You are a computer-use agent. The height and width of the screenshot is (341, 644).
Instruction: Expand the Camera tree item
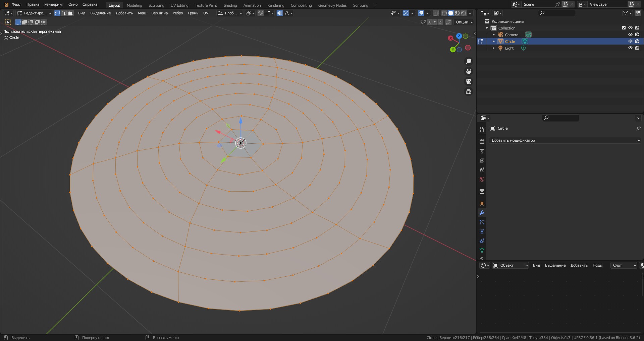[493, 35]
